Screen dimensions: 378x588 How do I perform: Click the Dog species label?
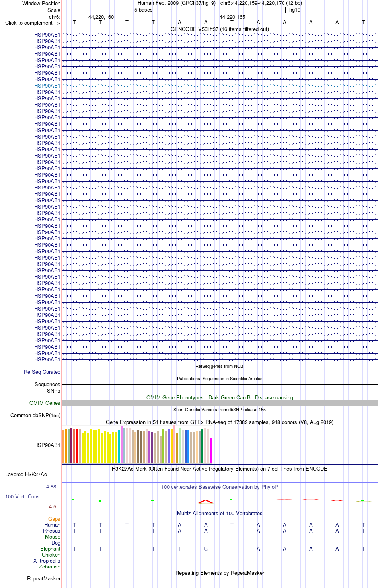56,543
